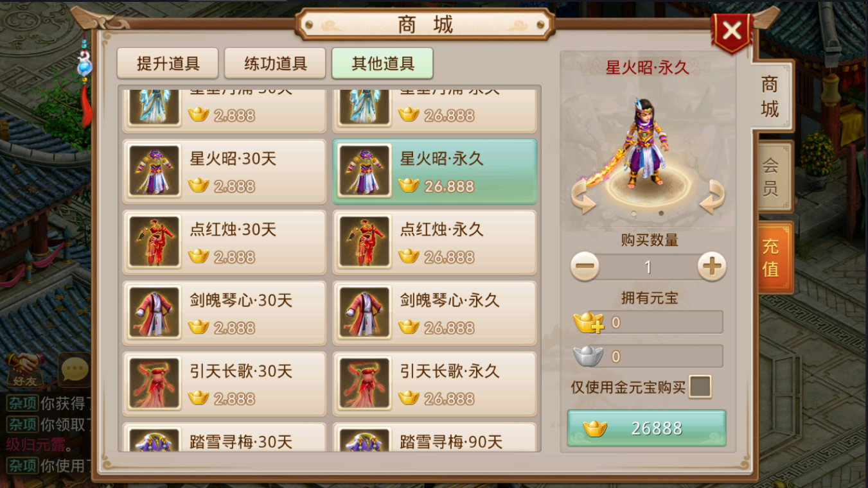Rotate character preview with left arrow
Image resolution: width=868 pixels, height=488 pixels.
click(583, 196)
